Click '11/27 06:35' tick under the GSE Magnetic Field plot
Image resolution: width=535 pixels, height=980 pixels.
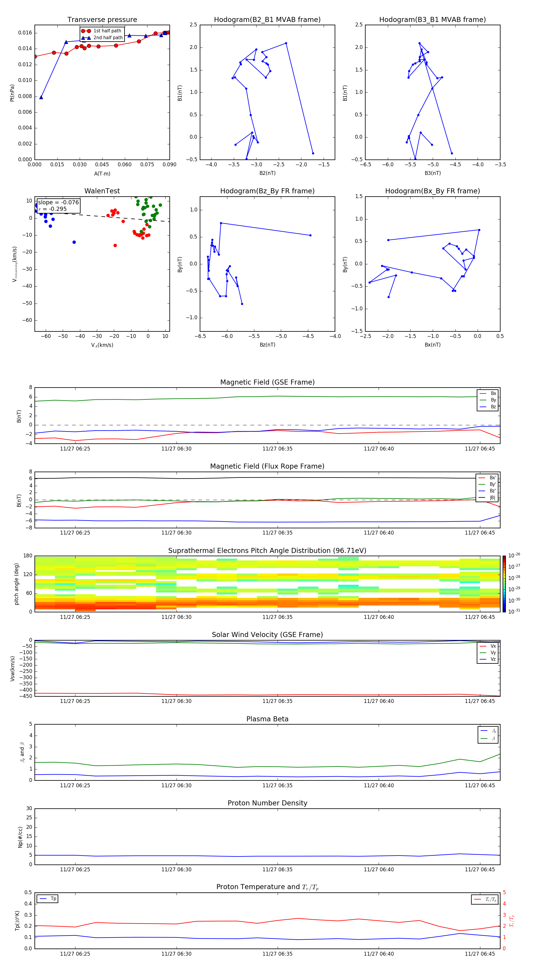(x=278, y=448)
